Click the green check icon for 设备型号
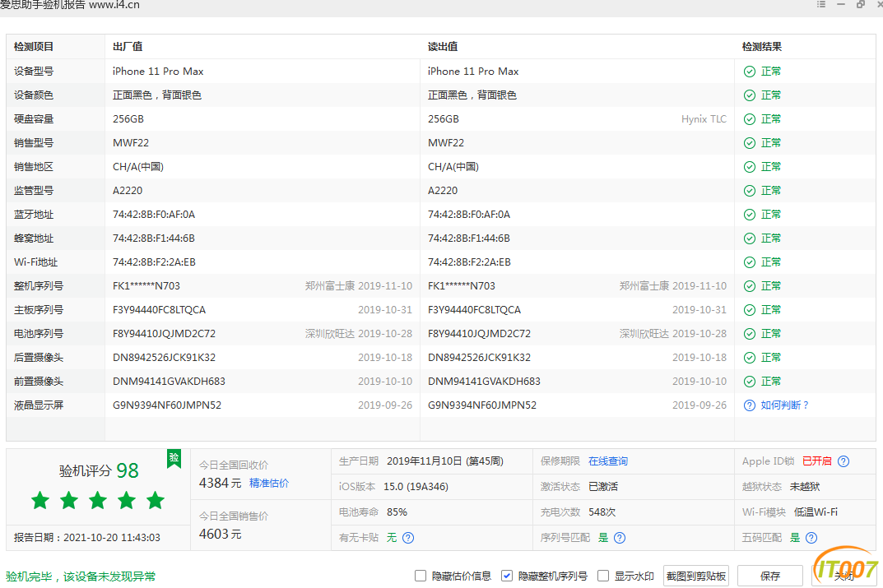The image size is (883, 588). (x=750, y=72)
